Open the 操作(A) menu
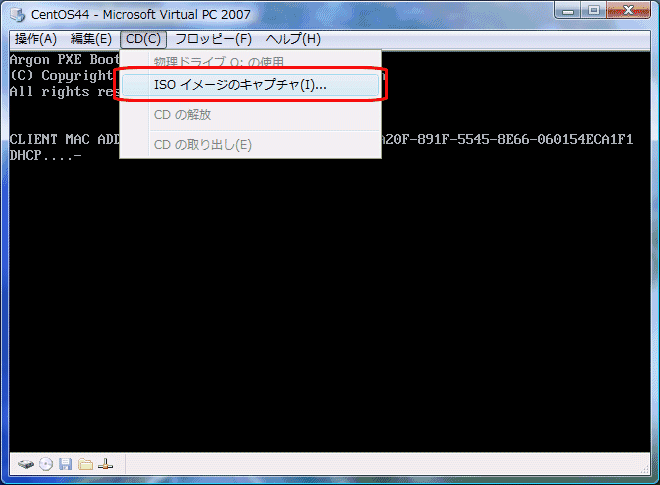The image size is (660, 485). pos(36,39)
